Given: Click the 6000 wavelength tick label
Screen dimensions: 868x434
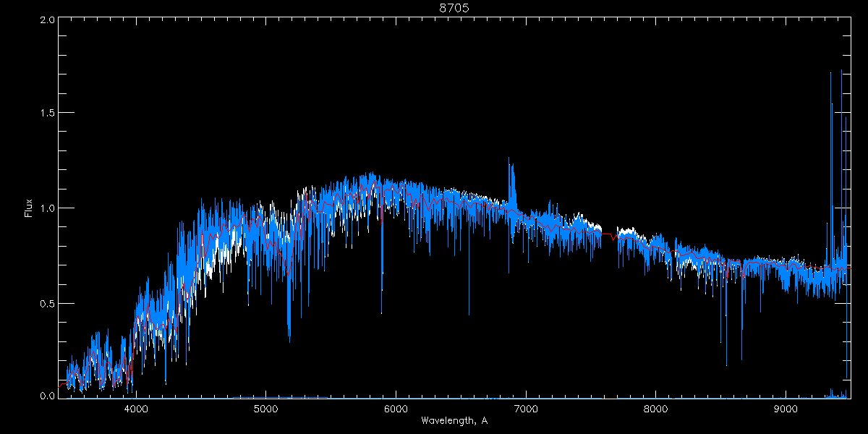Looking at the screenshot, I should click(x=396, y=408).
